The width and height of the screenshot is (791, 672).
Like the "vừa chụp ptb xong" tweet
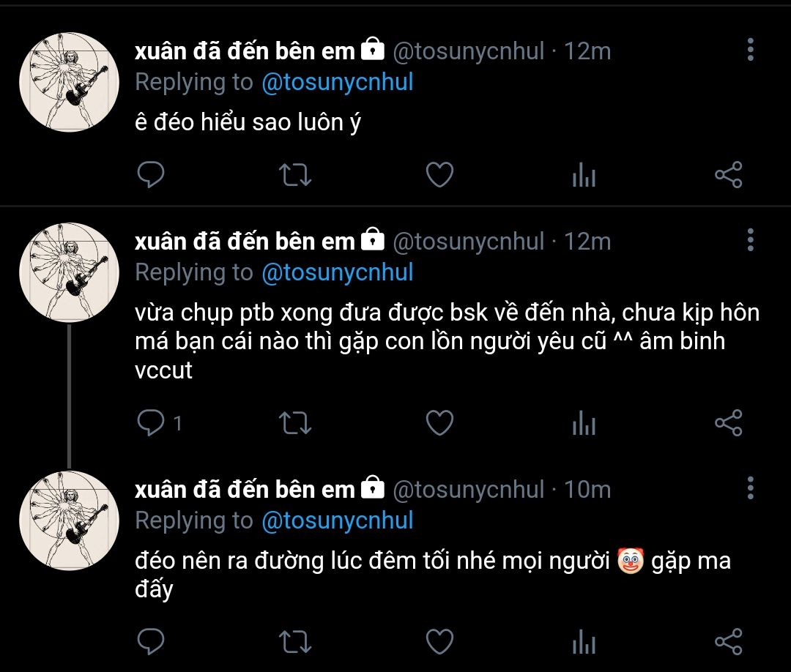(439, 422)
